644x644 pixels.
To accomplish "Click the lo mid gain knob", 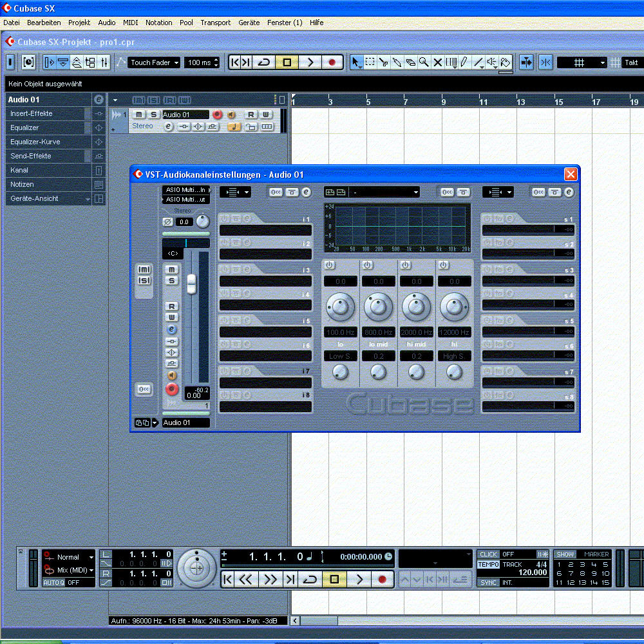I will pos(378,307).
